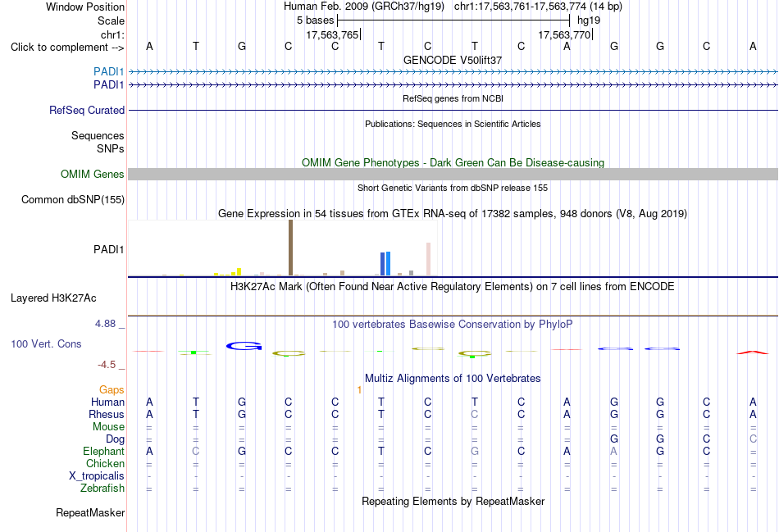The image size is (779, 532).
Task: Click the PADI1 GTEx expression label
Action: point(109,249)
